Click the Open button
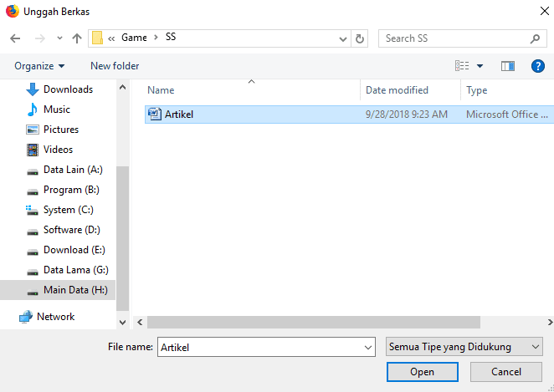The image size is (554, 392). point(423,372)
